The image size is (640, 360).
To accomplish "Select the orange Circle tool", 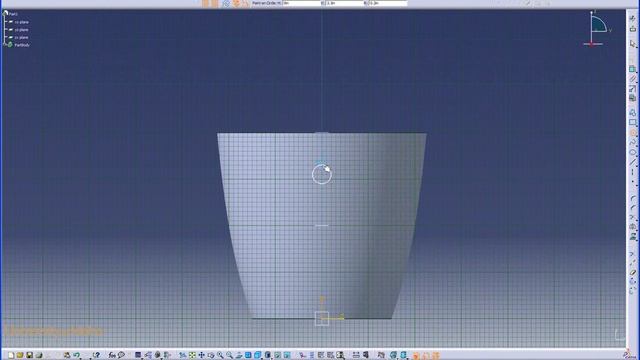I will click(x=632, y=133).
